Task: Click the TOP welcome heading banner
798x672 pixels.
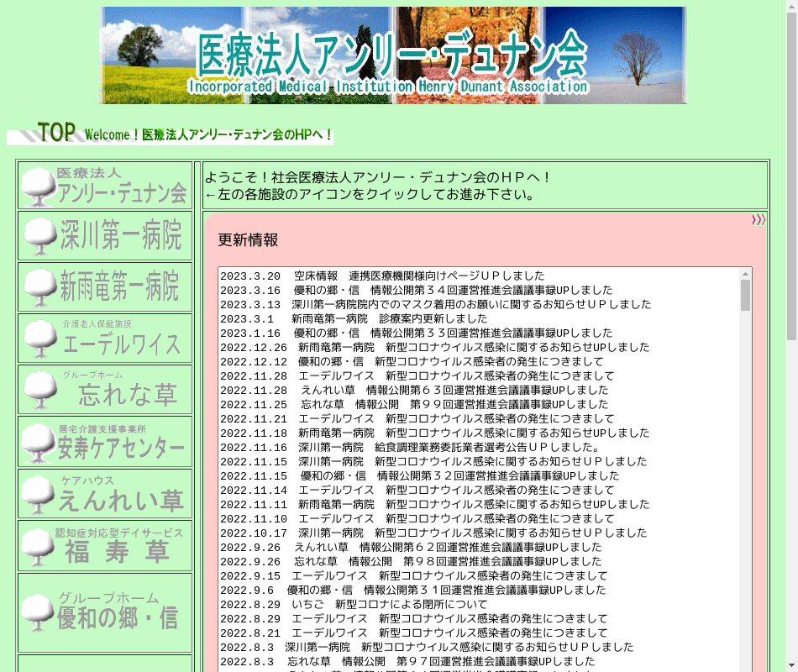Action: pos(170,134)
